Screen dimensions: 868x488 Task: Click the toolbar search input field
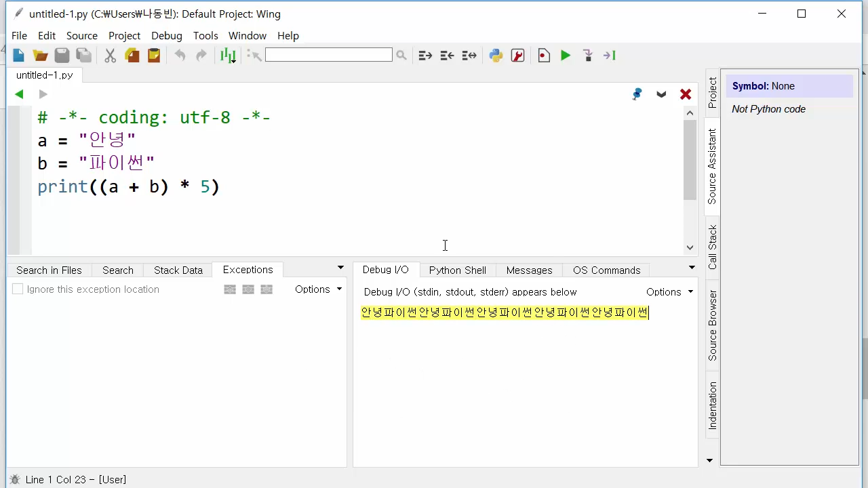pos(328,55)
